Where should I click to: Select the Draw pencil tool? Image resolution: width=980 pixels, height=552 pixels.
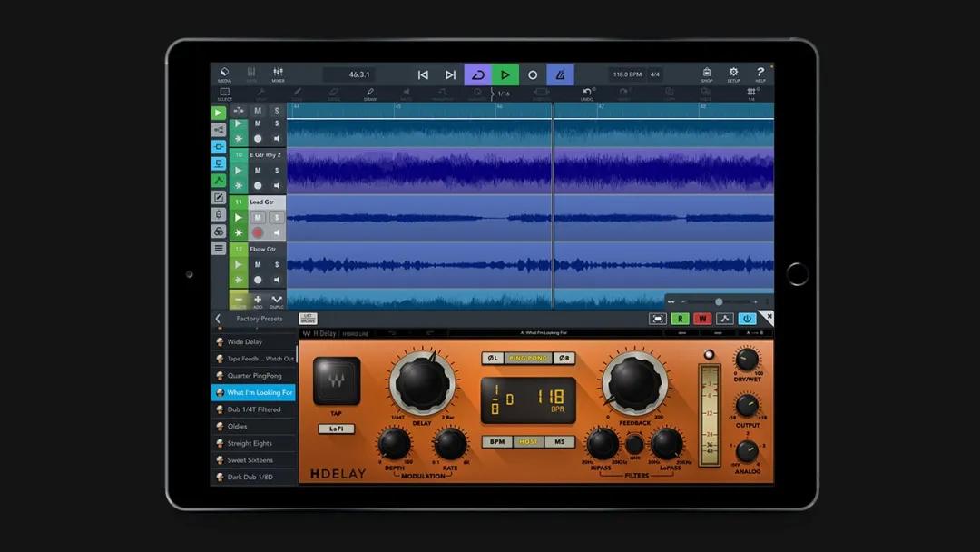pos(370,94)
